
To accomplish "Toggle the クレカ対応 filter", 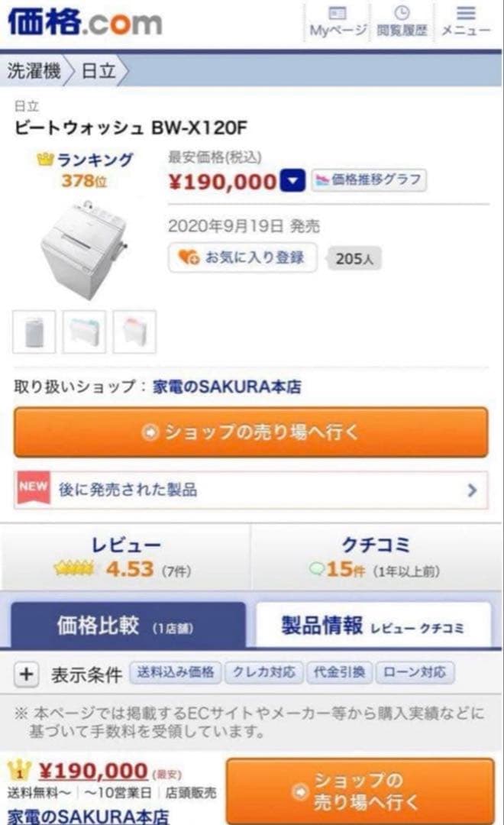I will tap(264, 673).
